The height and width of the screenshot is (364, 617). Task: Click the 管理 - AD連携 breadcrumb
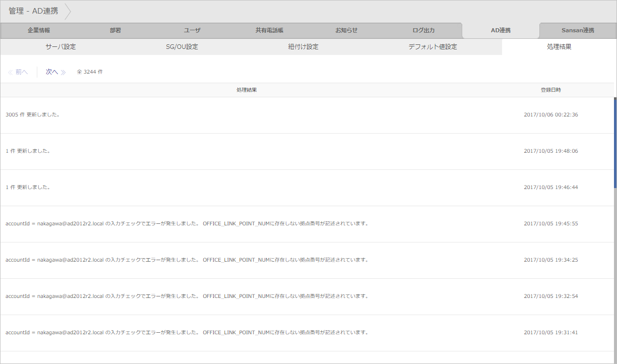[33, 11]
